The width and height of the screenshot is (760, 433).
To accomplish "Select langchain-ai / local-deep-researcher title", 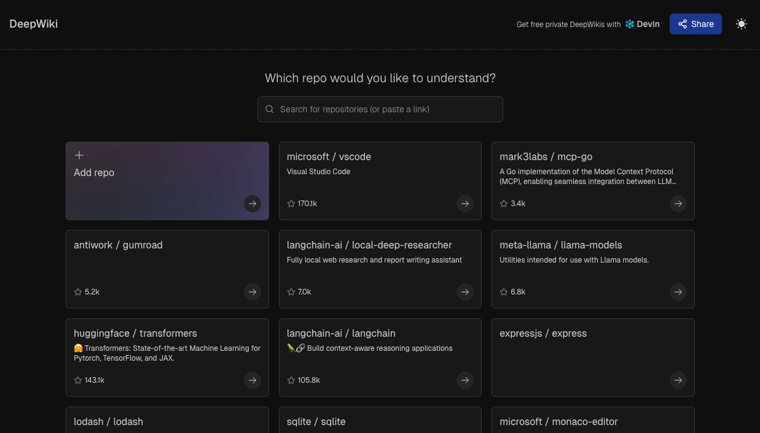I will point(369,245).
